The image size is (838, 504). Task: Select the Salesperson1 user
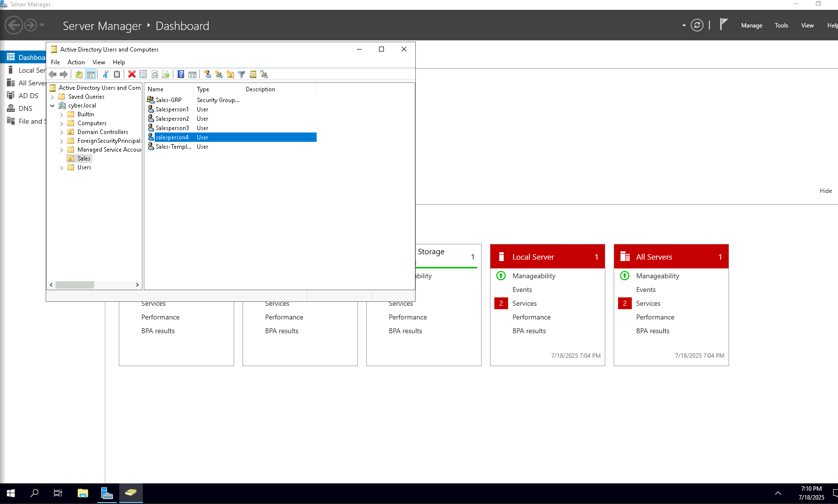point(172,109)
